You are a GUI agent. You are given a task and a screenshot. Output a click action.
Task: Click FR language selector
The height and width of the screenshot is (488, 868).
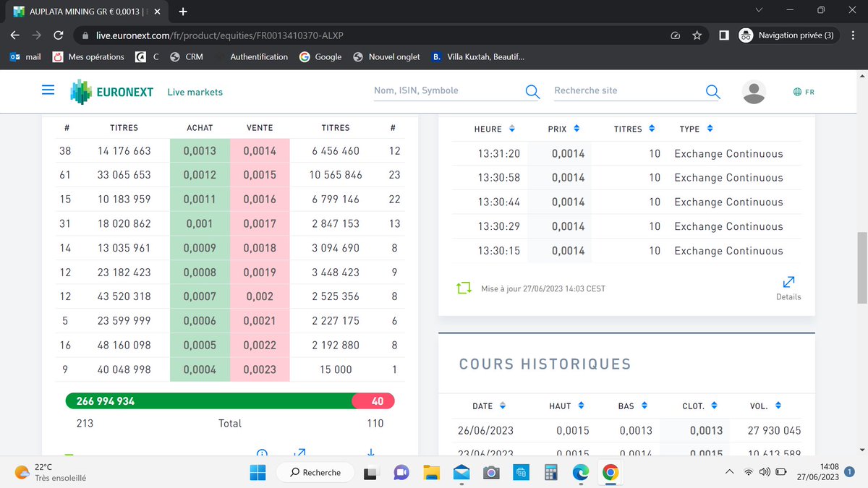pos(809,92)
